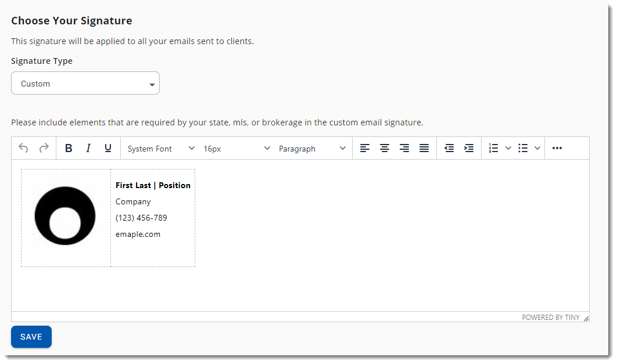
Task: Show more toolbar options ellipsis
Action: coord(557,148)
